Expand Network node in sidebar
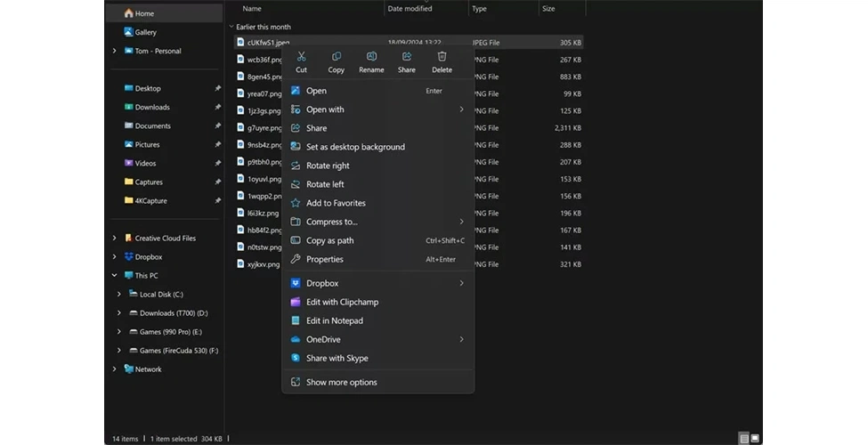Image resolution: width=868 pixels, height=445 pixels. pos(115,369)
